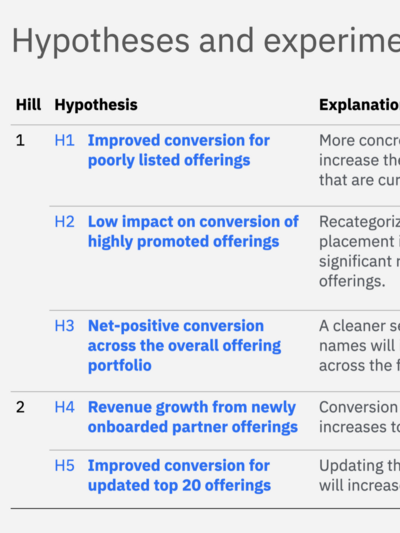Viewport: 400px width, 533px height.
Task: Open the H1 hypothesis ID link
Action: pyautogui.click(x=65, y=140)
